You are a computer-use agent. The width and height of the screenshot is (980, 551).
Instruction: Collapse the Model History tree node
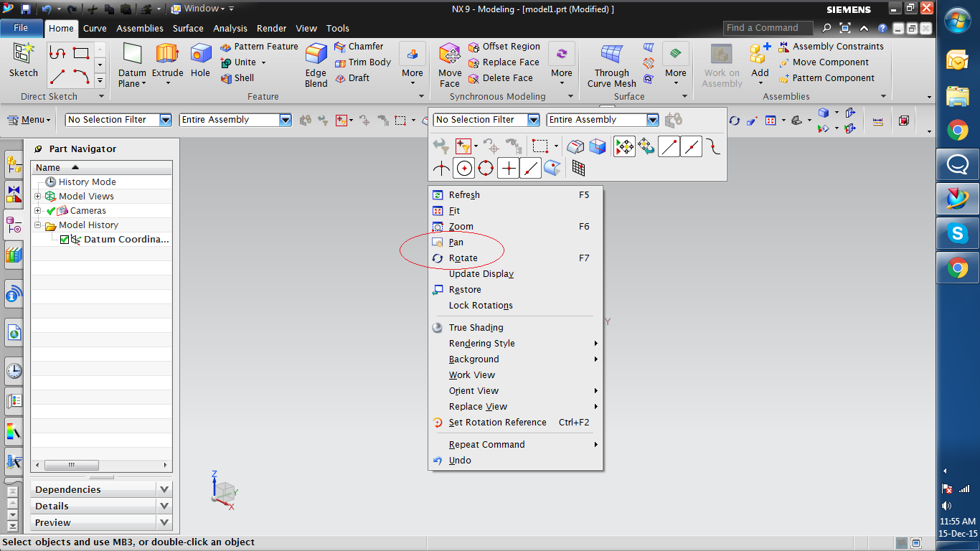point(38,225)
